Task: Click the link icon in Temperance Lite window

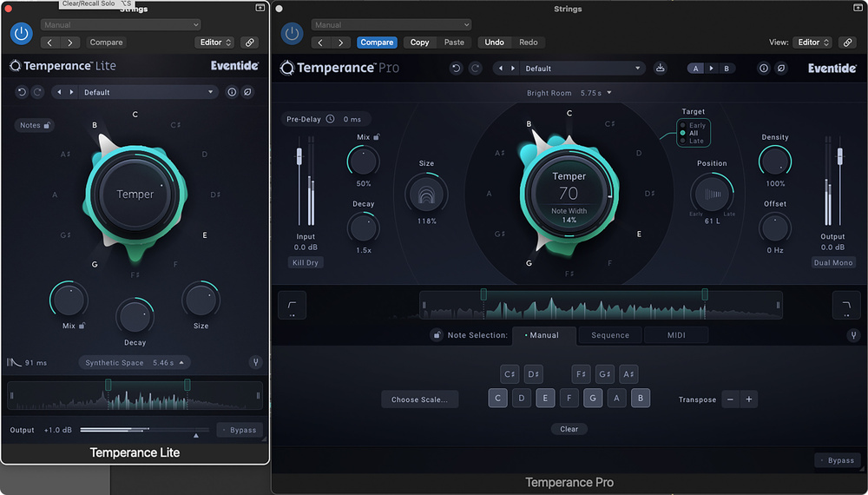Action: (249, 42)
